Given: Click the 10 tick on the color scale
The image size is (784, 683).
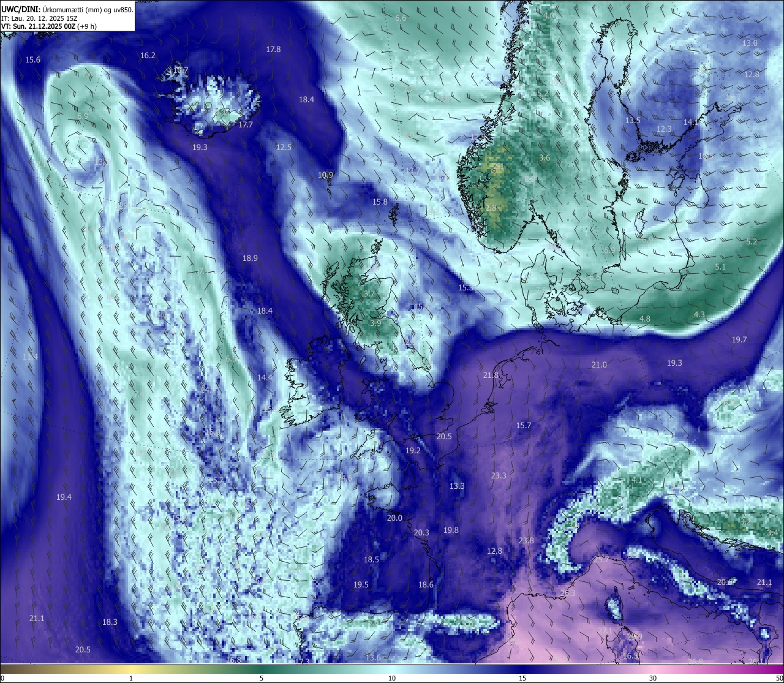Looking at the screenshot, I should click(x=392, y=678).
